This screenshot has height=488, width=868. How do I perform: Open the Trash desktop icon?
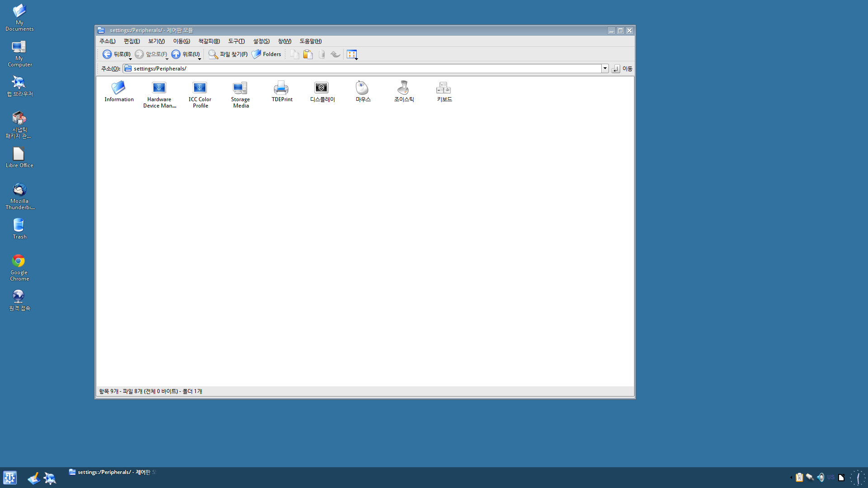point(19,229)
